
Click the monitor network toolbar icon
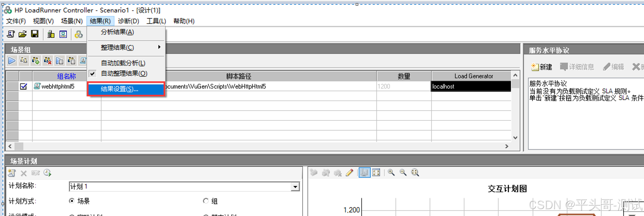pyautogui.click(x=63, y=34)
